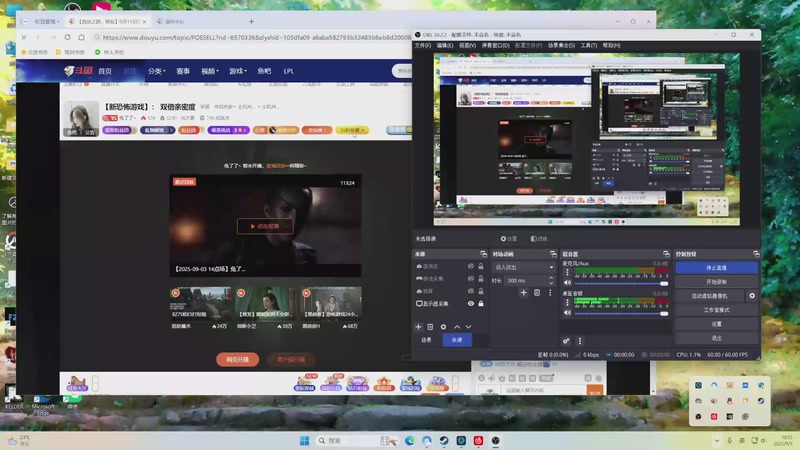Open source properties gear in Sources panel

coord(443,327)
